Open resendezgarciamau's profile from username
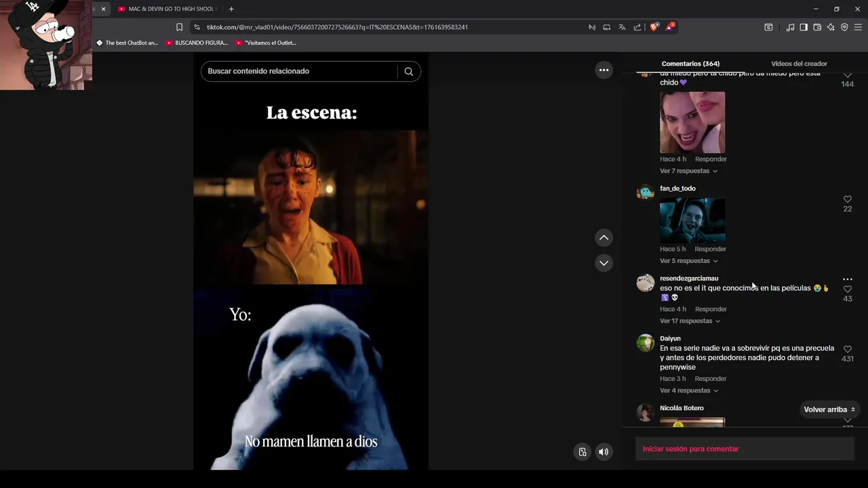This screenshot has height=488, width=868. [689, 279]
